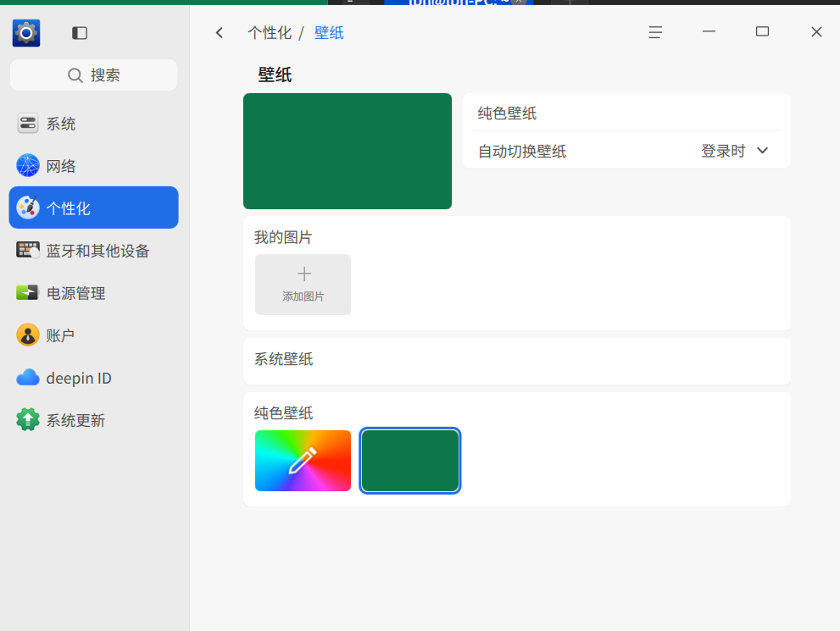This screenshot has height=631, width=840.
Task: Click the 系统更新 upgrade icon
Action: click(27, 420)
